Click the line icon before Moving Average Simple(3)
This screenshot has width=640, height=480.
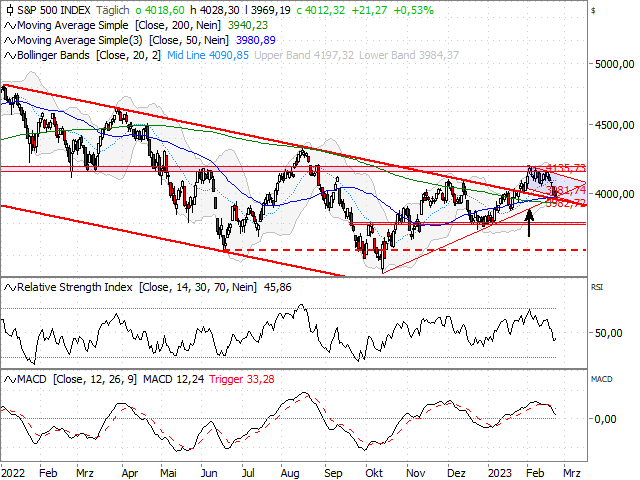click(10, 40)
